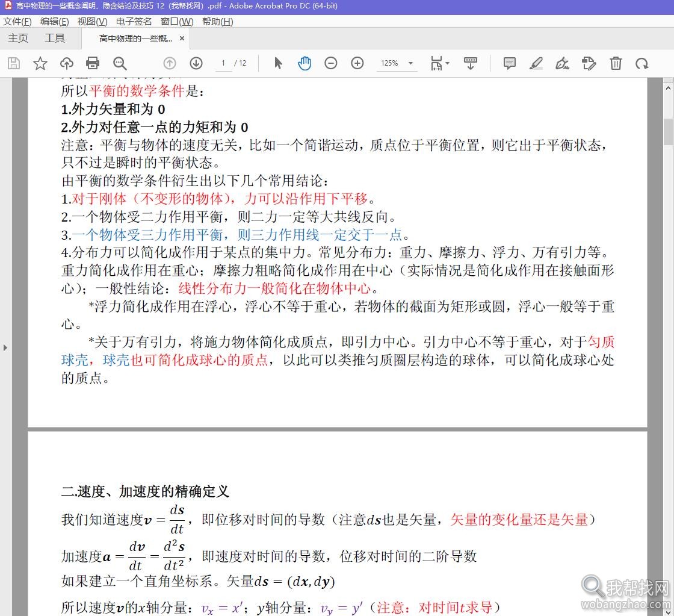674x616 pixels.
Task: Activate the hand pan tool
Action: coord(305,63)
